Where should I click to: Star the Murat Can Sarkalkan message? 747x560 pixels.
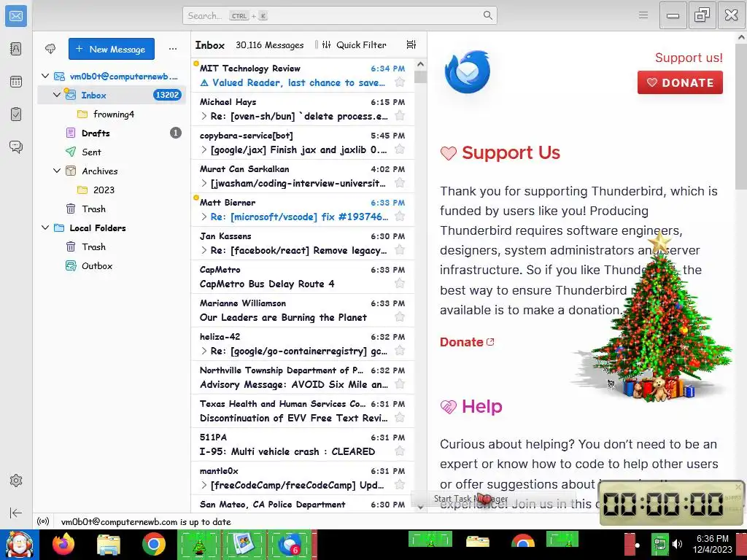click(400, 182)
